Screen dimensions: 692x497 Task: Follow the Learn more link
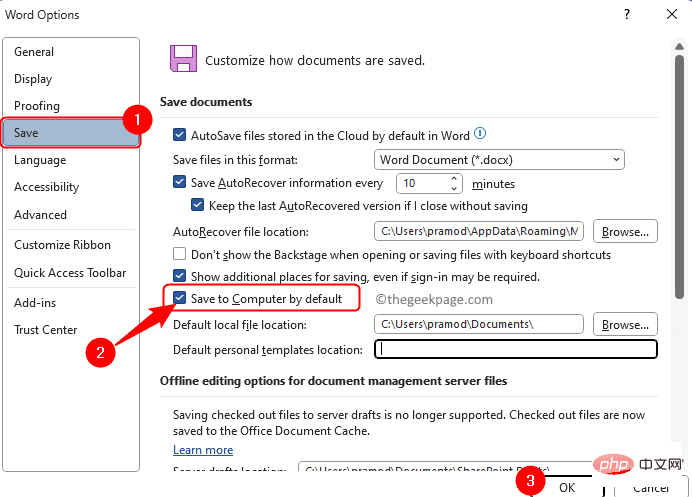203,450
